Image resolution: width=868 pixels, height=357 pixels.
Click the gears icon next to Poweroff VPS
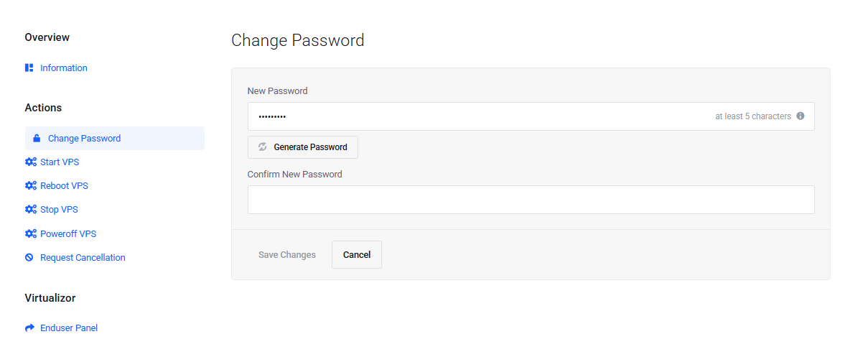pyautogui.click(x=30, y=234)
